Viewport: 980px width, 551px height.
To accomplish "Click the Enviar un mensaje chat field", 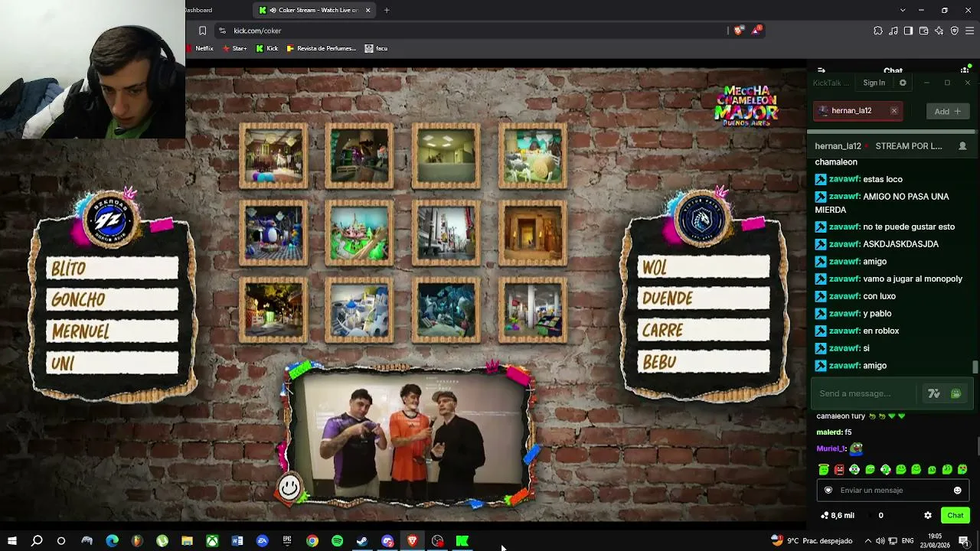I will [892, 491].
